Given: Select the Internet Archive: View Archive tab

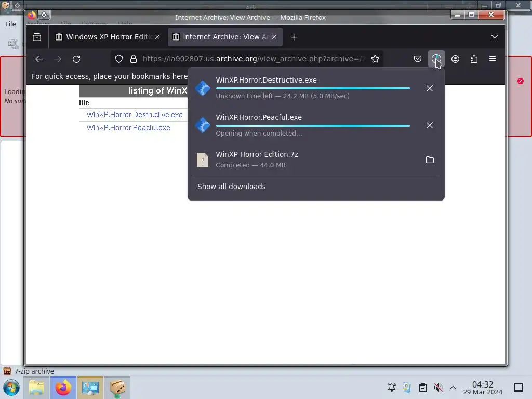Looking at the screenshot, I should point(225,37).
